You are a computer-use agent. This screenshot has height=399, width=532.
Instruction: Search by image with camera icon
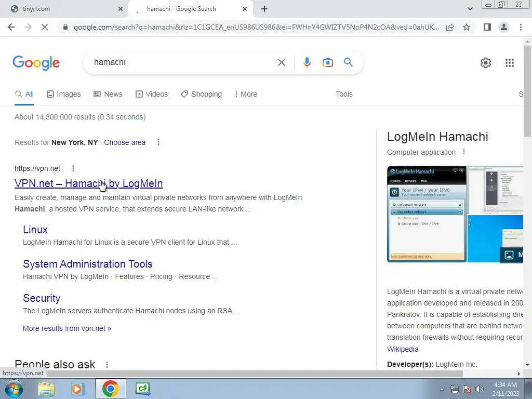click(x=327, y=62)
